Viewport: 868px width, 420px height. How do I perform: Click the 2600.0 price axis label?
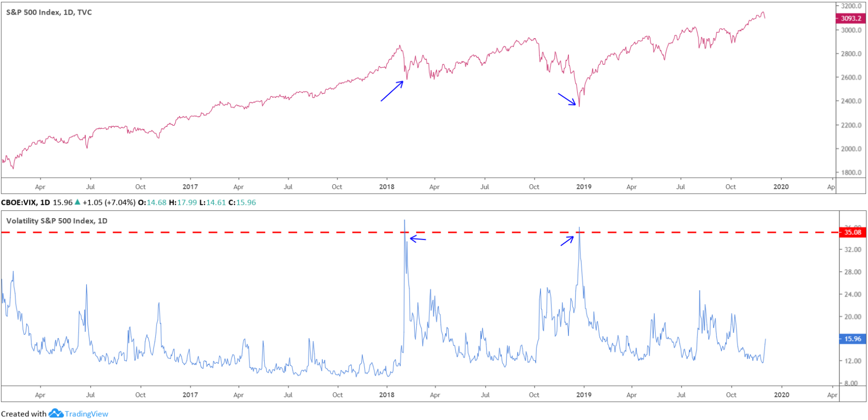point(851,77)
